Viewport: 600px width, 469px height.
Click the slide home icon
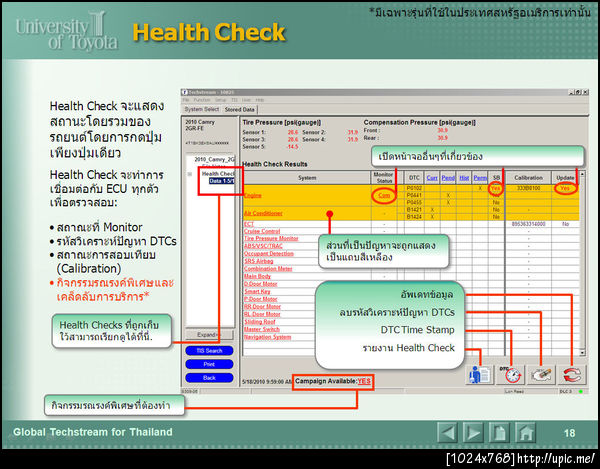[525, 432]
